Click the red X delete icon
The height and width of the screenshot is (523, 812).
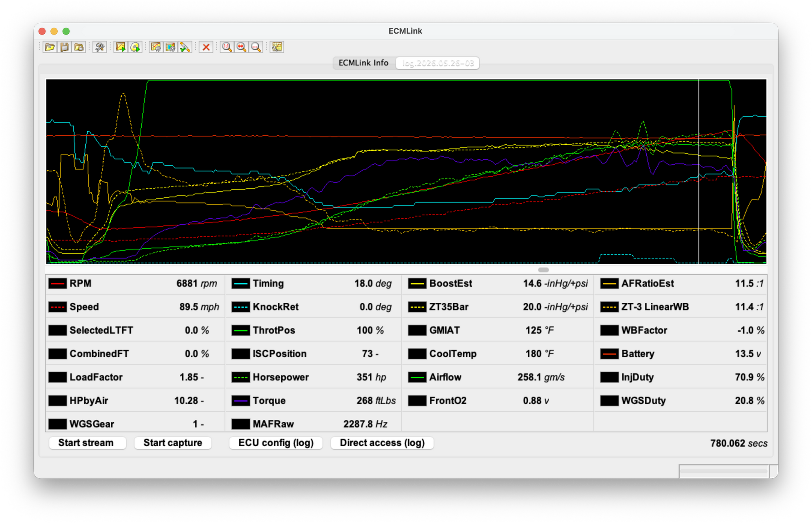coord(206,47)
